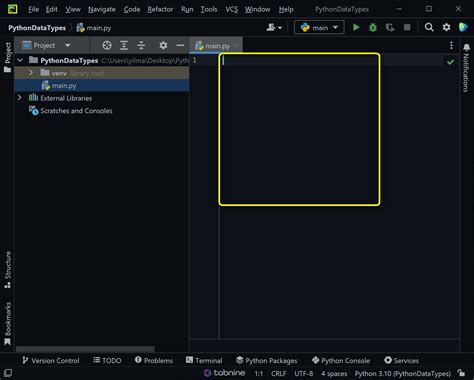Open IDE settings gear in top toolbar
The width and height of the screenshot is (474, 380).
[446, 27]
